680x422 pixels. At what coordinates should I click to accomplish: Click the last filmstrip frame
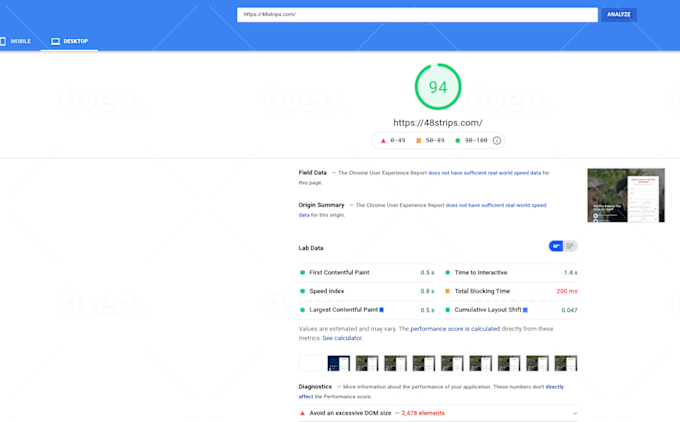(566, 363)
